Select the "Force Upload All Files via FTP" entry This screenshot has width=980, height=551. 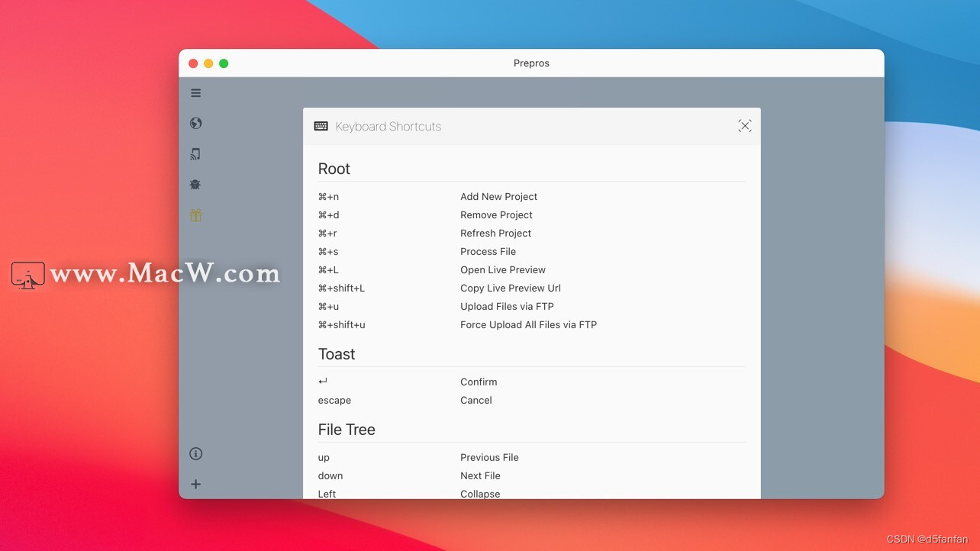pyautogui.click(x=528, y=324)
